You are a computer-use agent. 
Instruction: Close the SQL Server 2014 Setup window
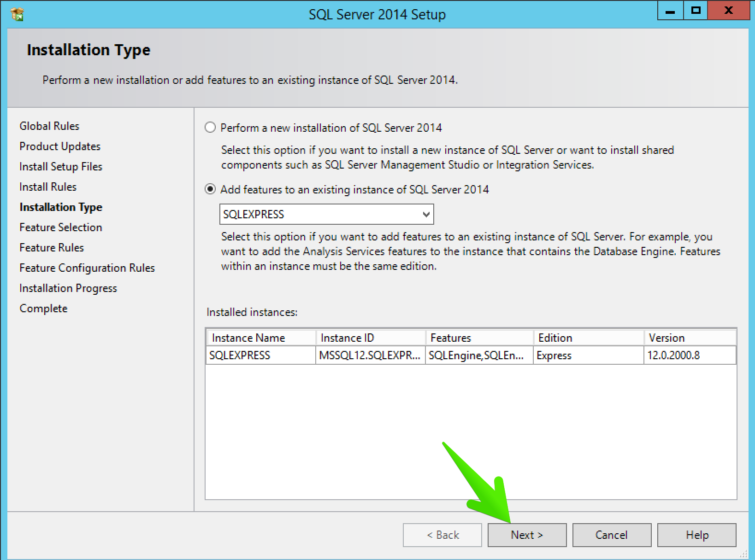[728, 11]
